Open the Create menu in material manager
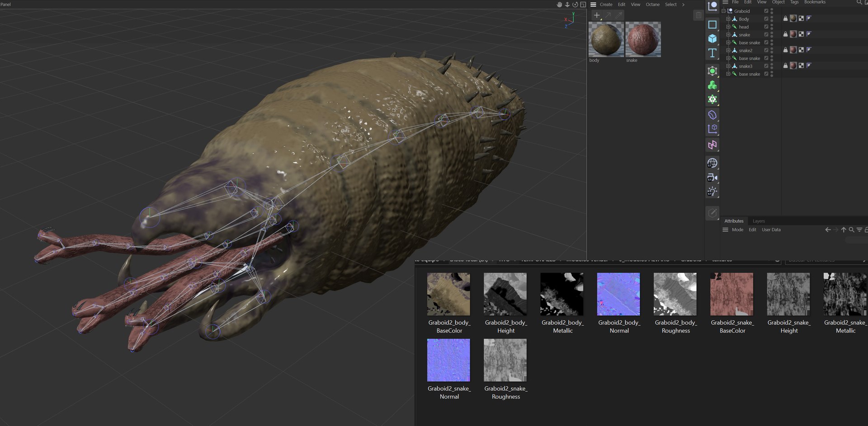The height and width of the screenshot is (426, 868). 606,5
